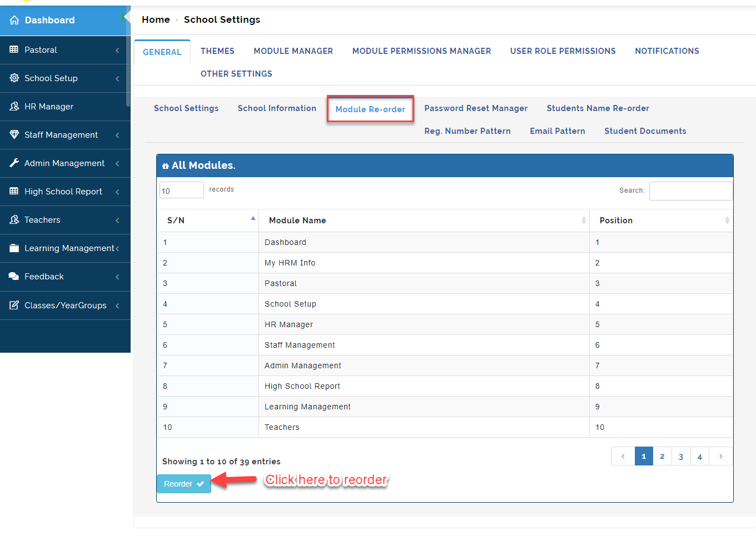Click the Learning Management module name cell
This screenshot has width=756, height=546.
coord(424,407)
